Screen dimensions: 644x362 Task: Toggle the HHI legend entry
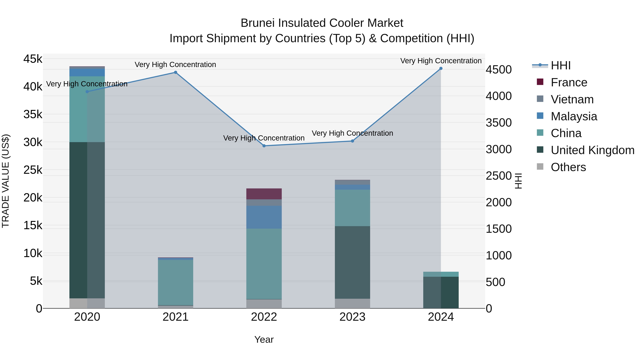(551, 65)
